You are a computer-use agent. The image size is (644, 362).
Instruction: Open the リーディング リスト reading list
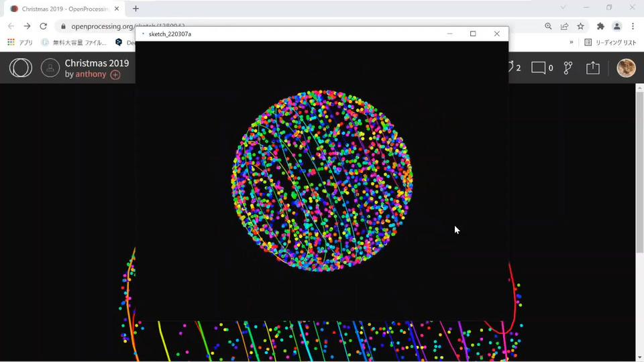(610, 42)
